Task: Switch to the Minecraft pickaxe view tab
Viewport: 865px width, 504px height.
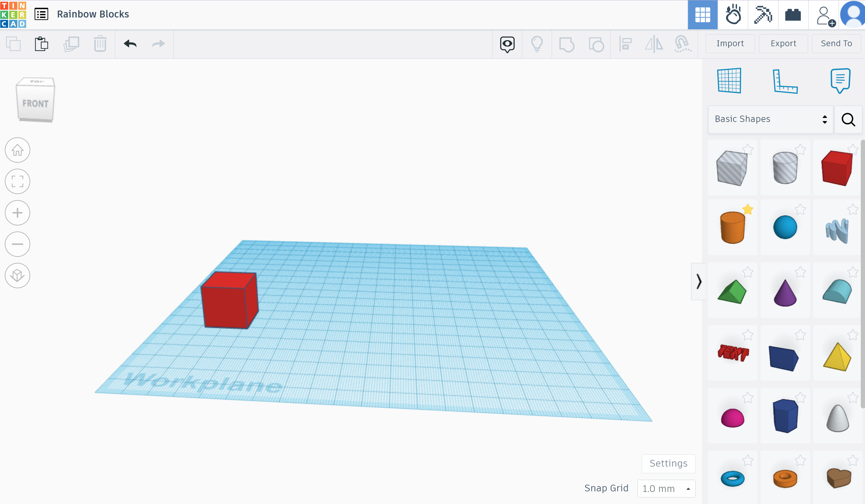Action: [763, 14]
